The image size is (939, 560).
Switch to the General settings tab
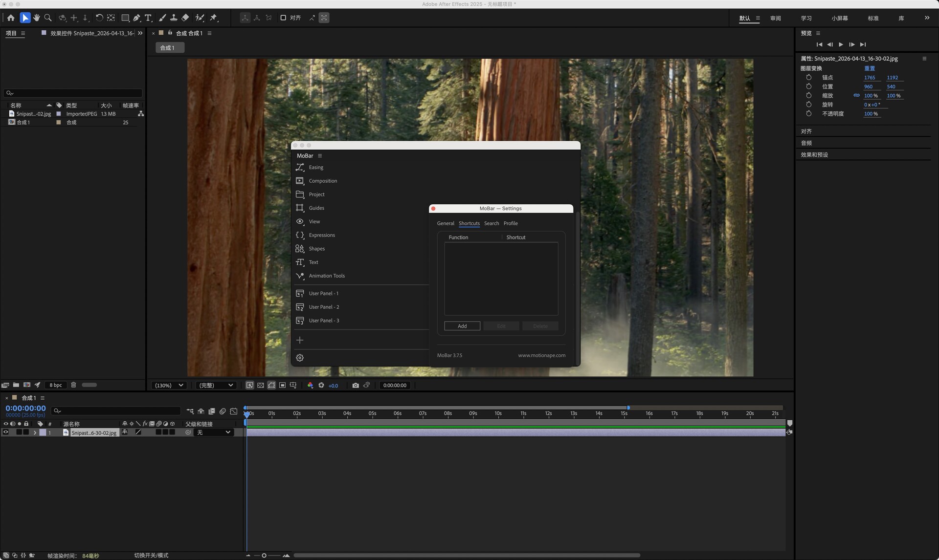445,223
